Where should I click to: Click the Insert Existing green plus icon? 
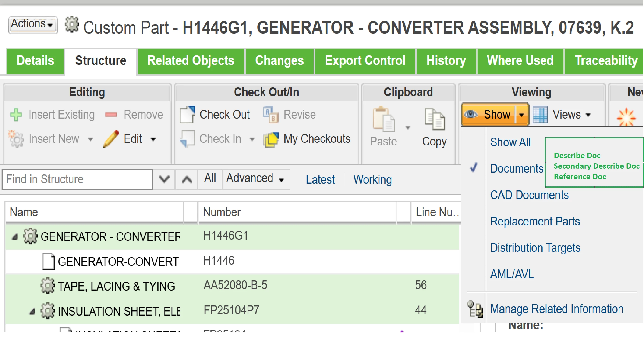(16, 115)
